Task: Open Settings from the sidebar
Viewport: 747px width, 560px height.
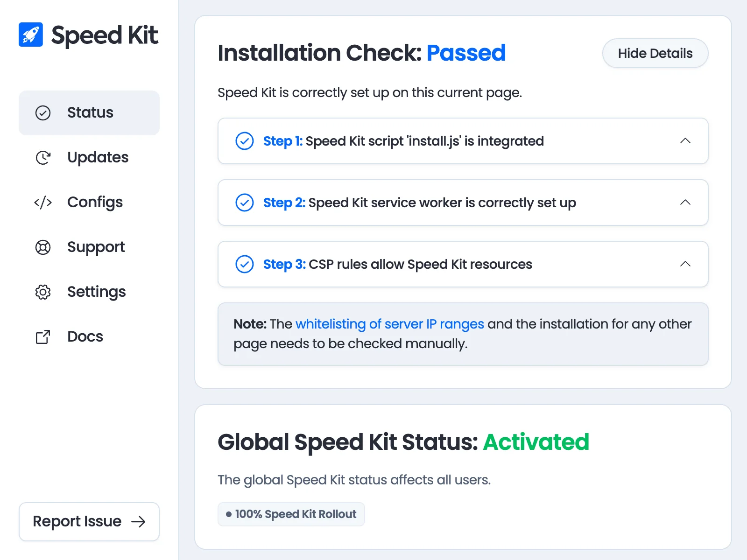Action: click(x=89, y=292)
